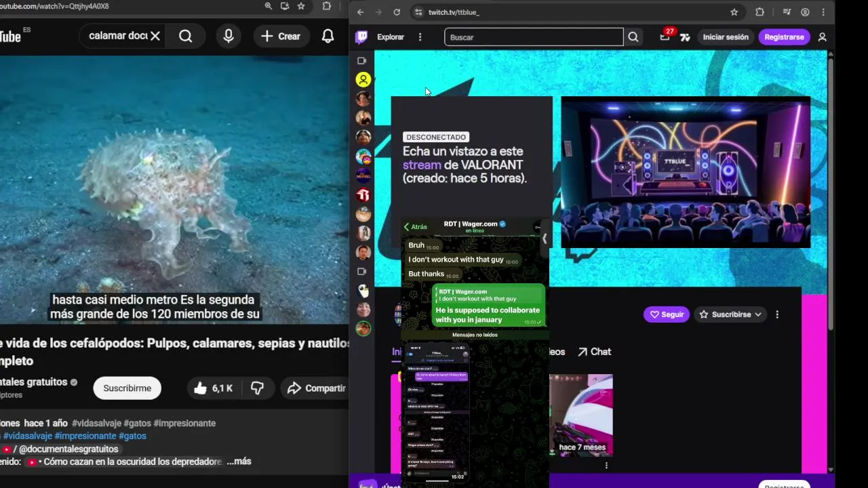Bookmark the YouTube page with star icon
868x488 pixels.
[x=301, y=6]
